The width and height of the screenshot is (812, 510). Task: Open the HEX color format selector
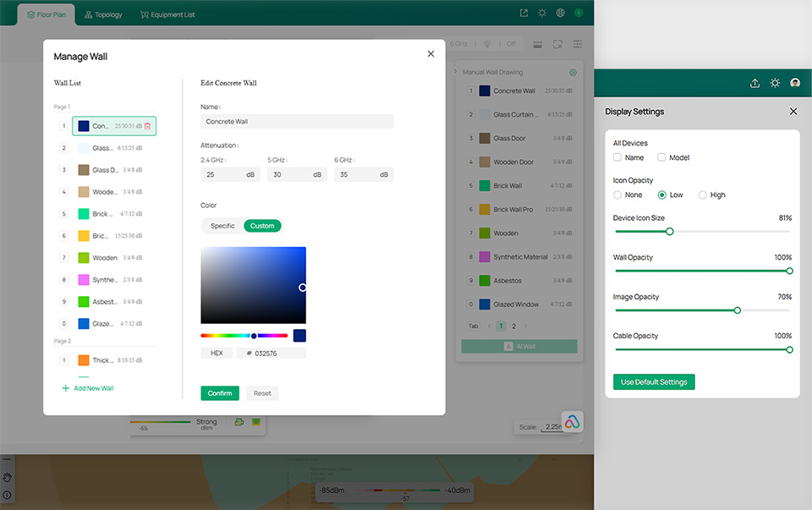pyautogui.click(x=217, y=354)
